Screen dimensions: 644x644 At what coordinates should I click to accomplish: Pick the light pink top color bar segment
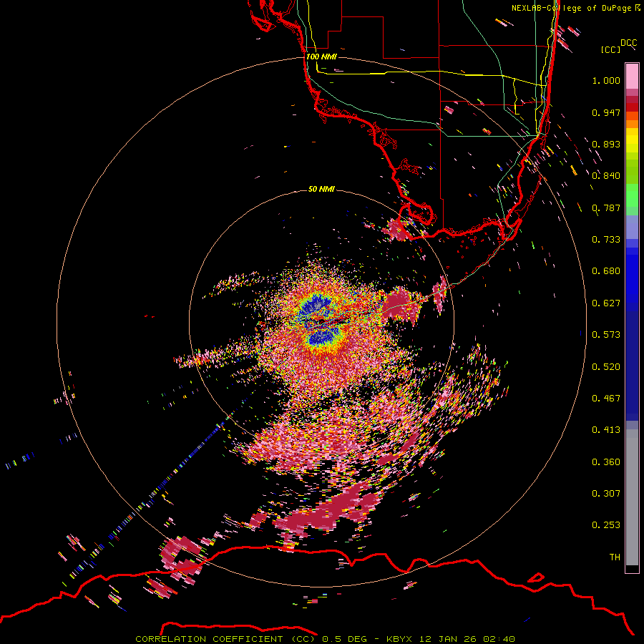[632, 77]
